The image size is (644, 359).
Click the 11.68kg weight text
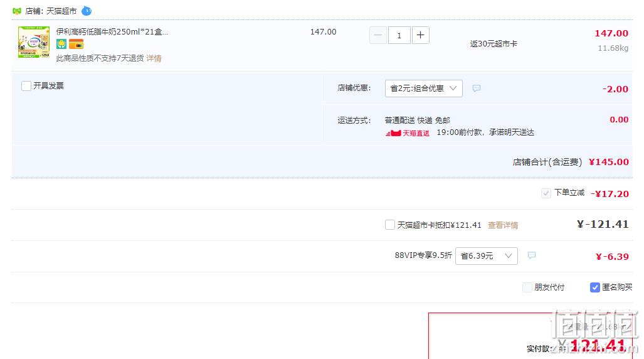[613, 48]
